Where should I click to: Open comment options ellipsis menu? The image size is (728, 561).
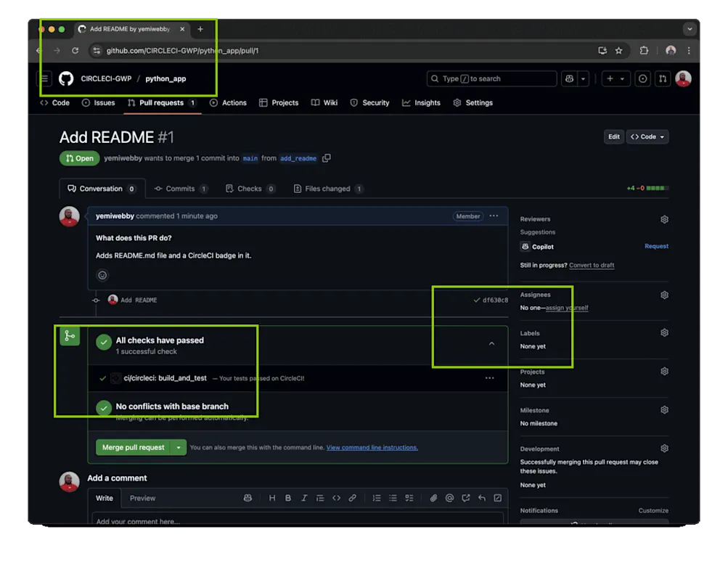click(494, 216)
